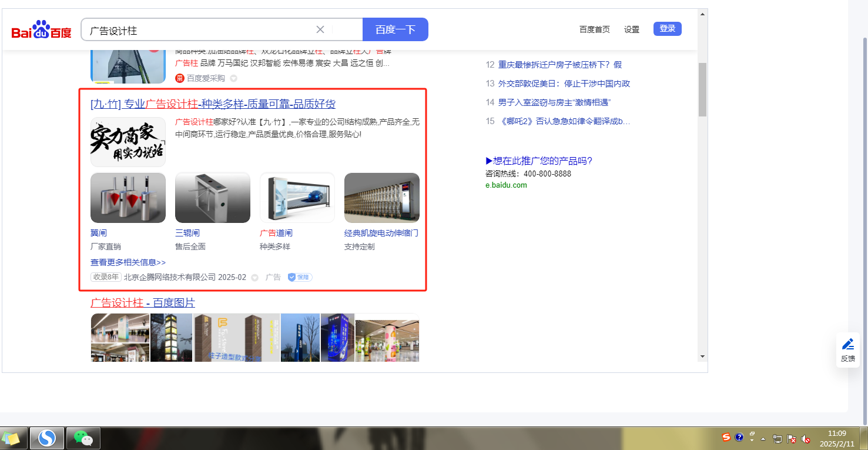Image resolution: width=868 pixels, height=450 pixels.
Task: Open the 经典凯旋电动伸缩门 product image
Action: point(382,198)
